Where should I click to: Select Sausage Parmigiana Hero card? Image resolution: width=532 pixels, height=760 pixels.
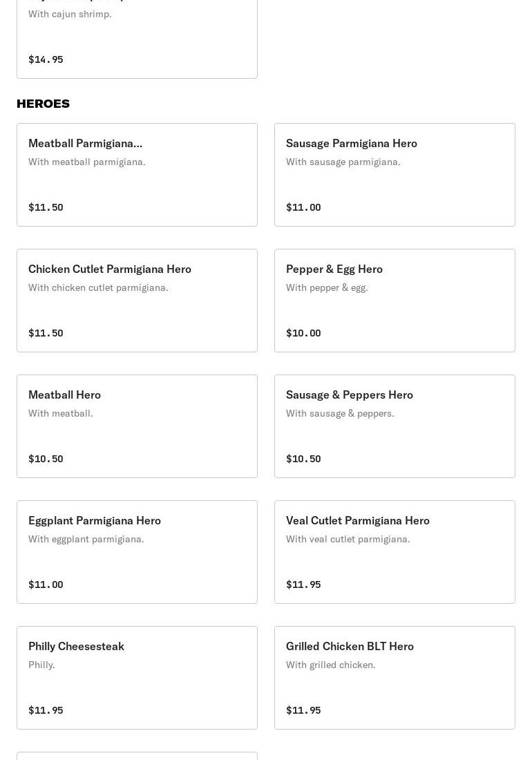pos(395,174)
